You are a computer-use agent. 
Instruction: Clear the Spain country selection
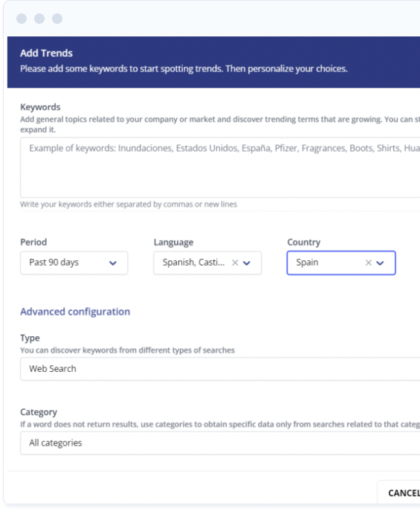[368, 263]
